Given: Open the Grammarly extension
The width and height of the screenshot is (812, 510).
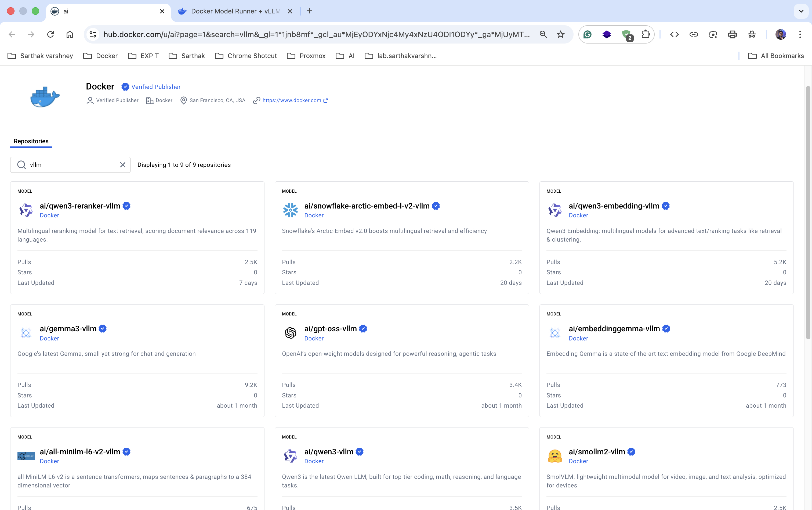Looking at the screenshot, I should [x=587, y=34].
